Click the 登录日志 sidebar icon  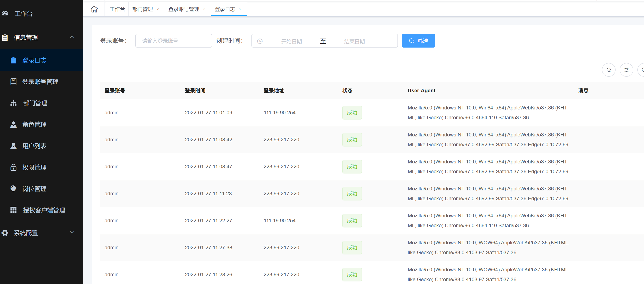coord(13,60)
